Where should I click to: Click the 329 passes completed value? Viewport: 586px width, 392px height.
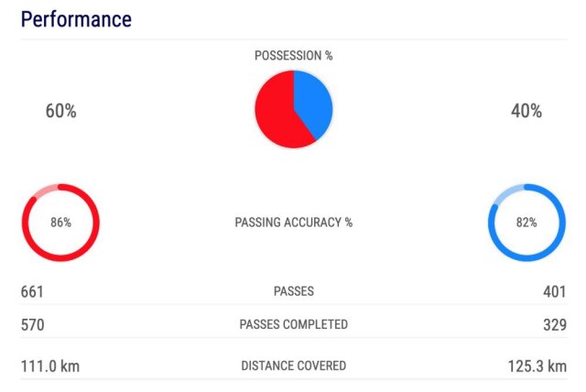pos(554,324)
